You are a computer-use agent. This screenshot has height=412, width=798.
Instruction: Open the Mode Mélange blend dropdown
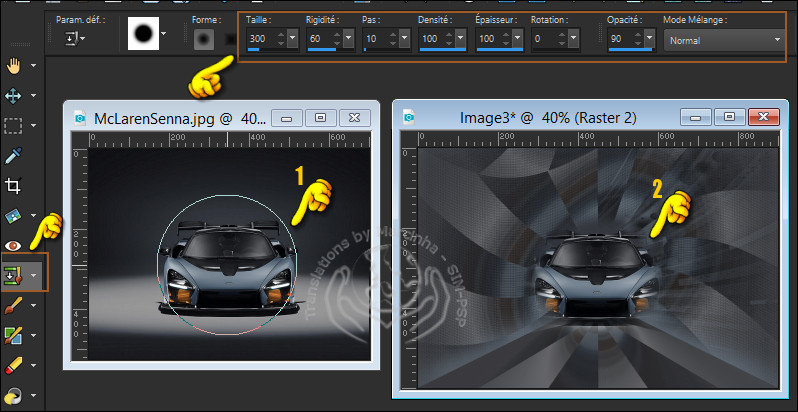click(722, 40)
